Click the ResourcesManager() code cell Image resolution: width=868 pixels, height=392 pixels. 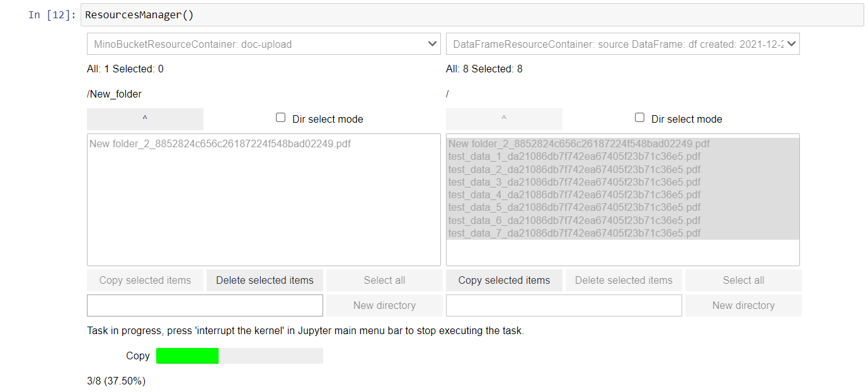point(472,14)
